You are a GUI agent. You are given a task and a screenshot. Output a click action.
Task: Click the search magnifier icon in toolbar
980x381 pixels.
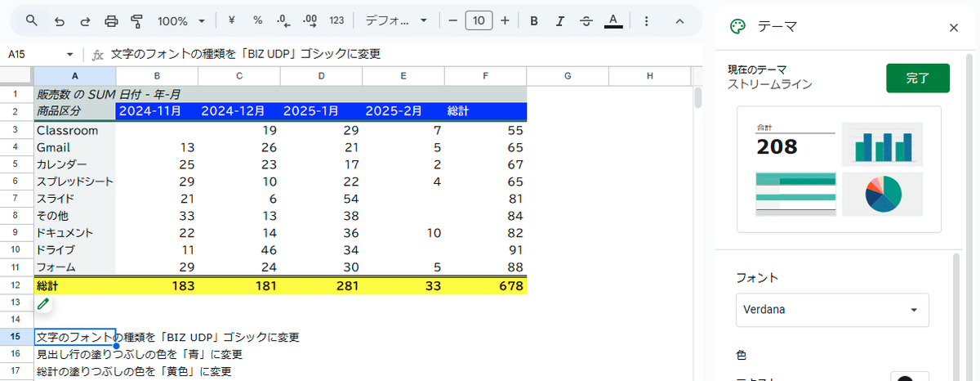click(x=31, y=20)
